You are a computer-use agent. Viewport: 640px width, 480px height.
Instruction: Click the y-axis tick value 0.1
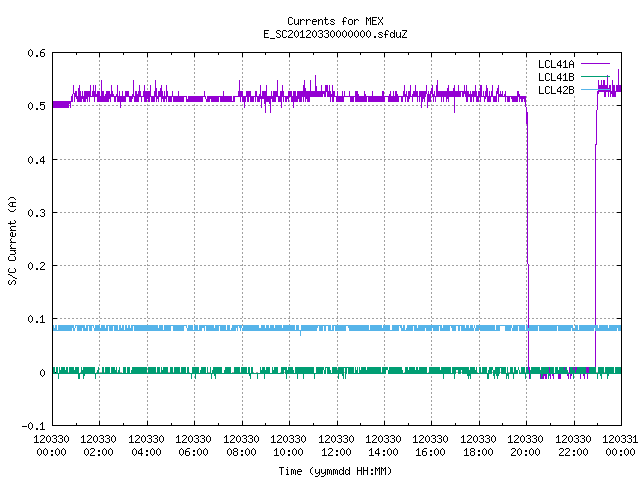36,319
